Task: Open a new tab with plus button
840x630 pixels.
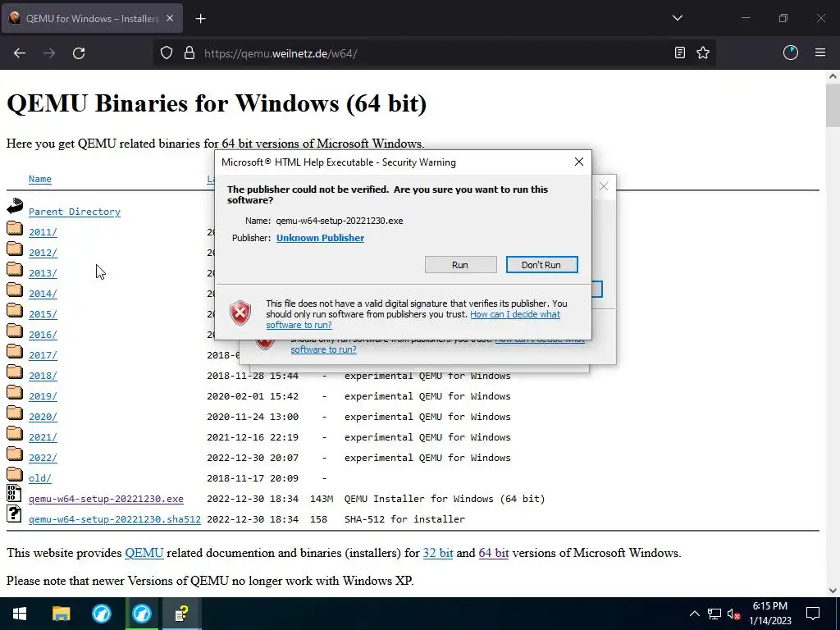Action: (200, 19)
